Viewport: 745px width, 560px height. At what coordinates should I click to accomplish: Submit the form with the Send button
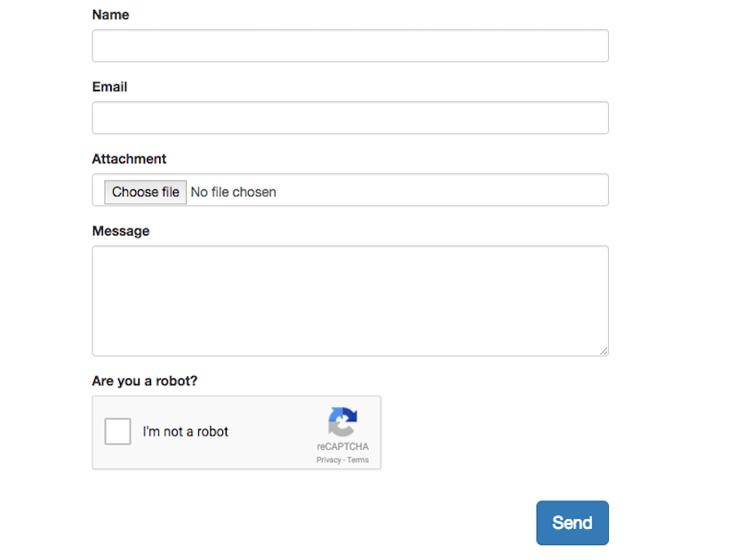pyautogui.click(x=572, y=523)
